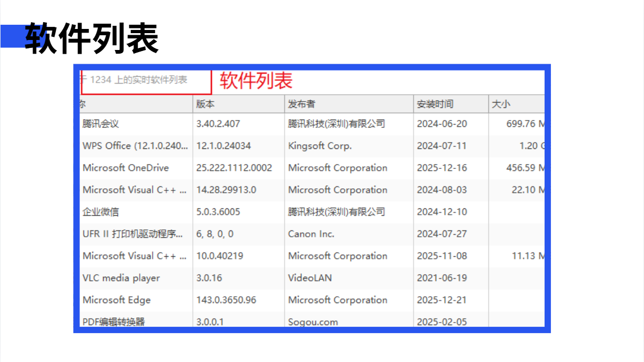Click install date 2024-07-27
The image size is (644, 362).
coord(442,234)
